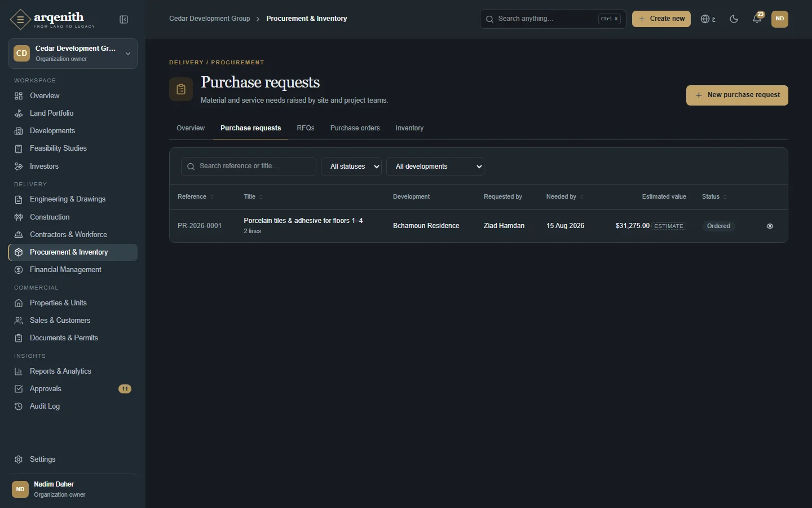Open Properties & Units
This screenshot has width=812, height=508.
(x=73, y=303)
